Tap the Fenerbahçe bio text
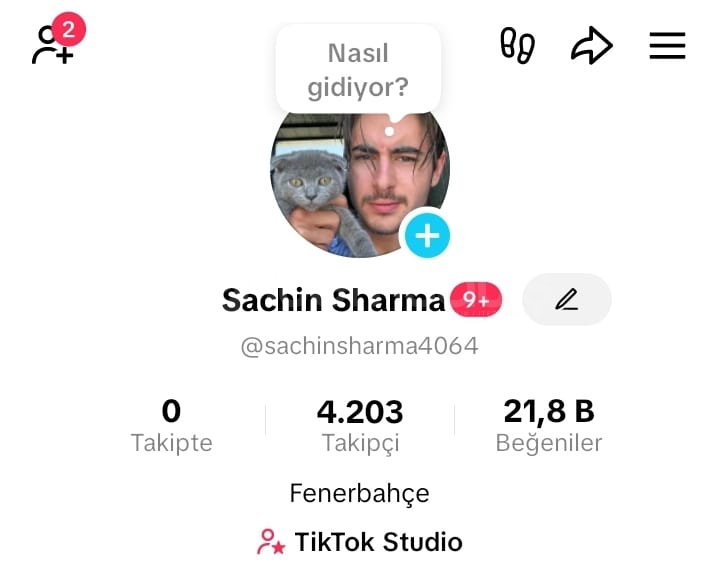This screenshot has height=576, width=720. (x=360, y=494)
